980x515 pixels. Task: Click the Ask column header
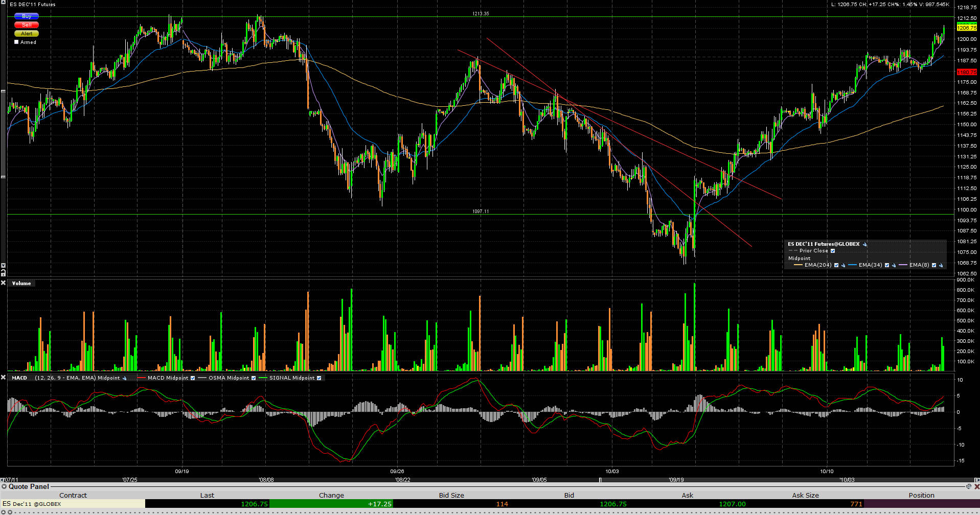(x=688, y=495)
